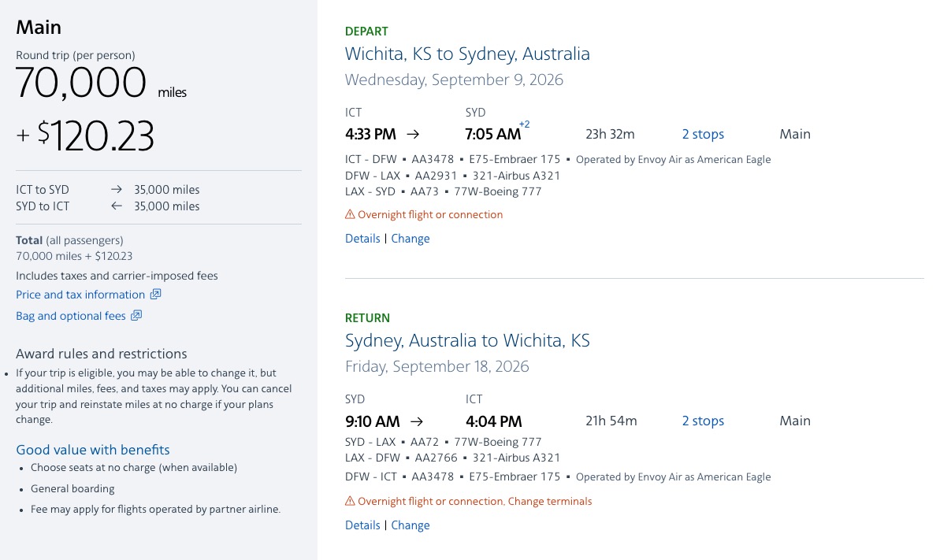Open 2 stops details for the return flight

[x=703, y=421]
